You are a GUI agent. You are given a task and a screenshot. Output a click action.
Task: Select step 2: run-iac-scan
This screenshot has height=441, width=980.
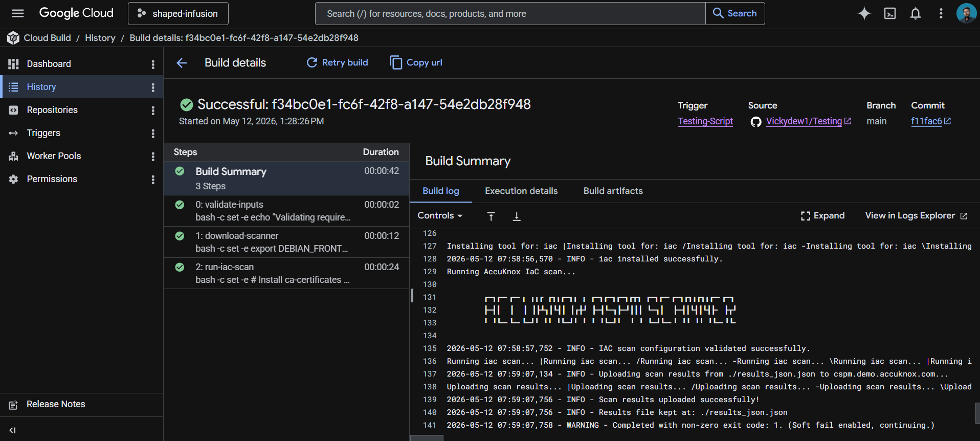[x=286, y=273]
